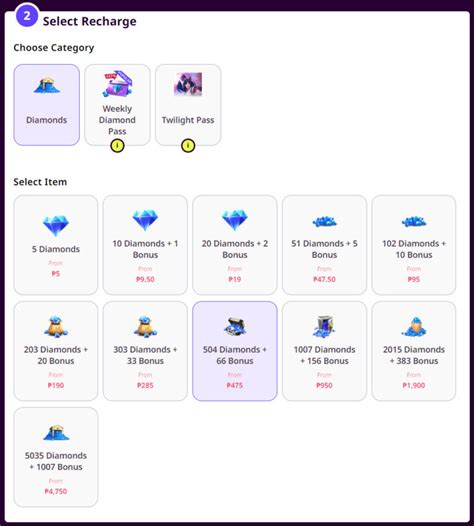The height and width of the screenshot is (526, 474).
Task: Open the Weekly Diamond Pass info icon
Action: point(117,146)
